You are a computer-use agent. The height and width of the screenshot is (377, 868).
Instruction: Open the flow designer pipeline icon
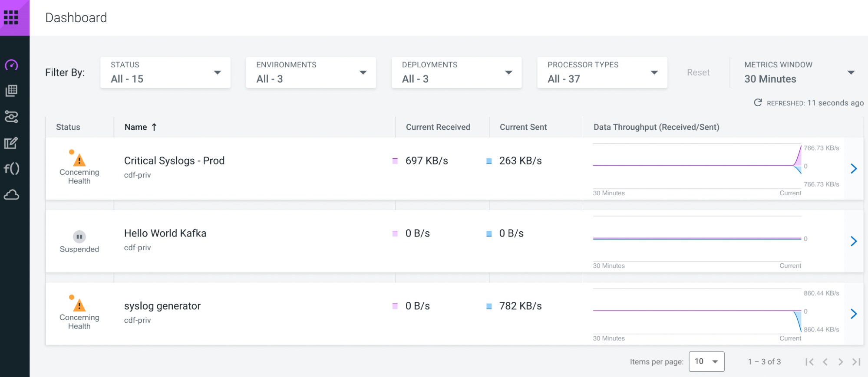(11, 117)
